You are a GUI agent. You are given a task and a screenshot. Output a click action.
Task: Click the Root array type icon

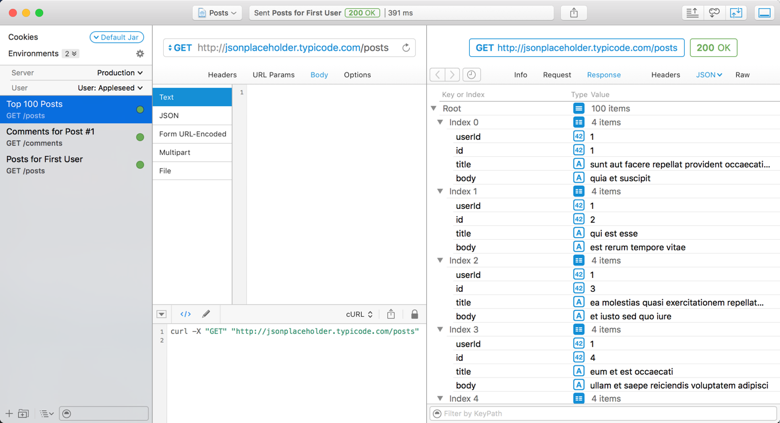pyautogui.click(x=579, y=108)
